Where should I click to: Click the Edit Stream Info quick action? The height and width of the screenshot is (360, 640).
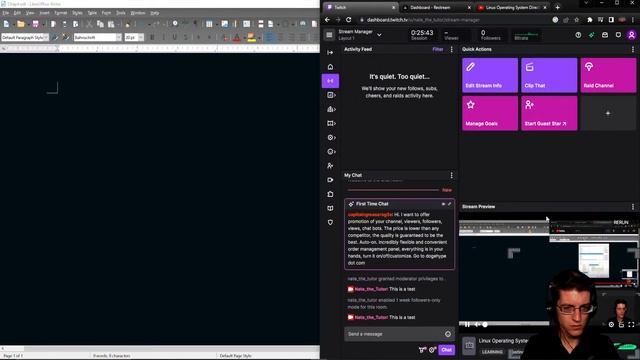click(490, 75)
